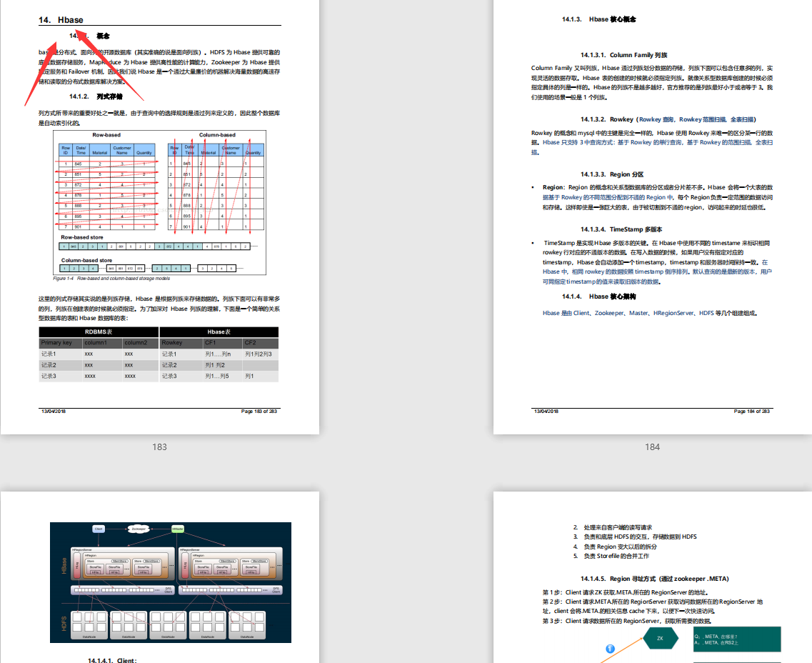Viewport: 812px width, 663px height.
Task: Click the page number label '183' below the page
Action: 159,447
